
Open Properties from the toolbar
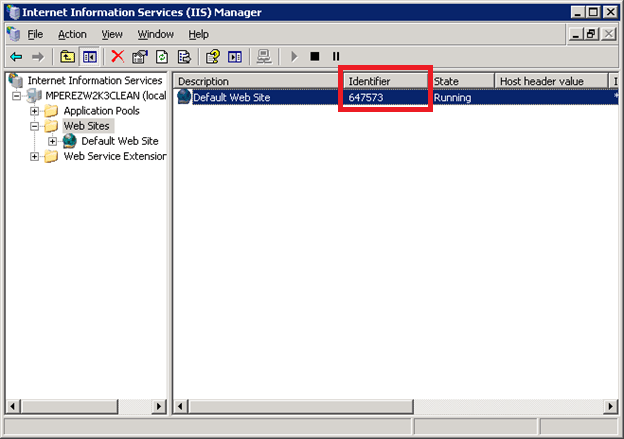click(x=141, y=57)
